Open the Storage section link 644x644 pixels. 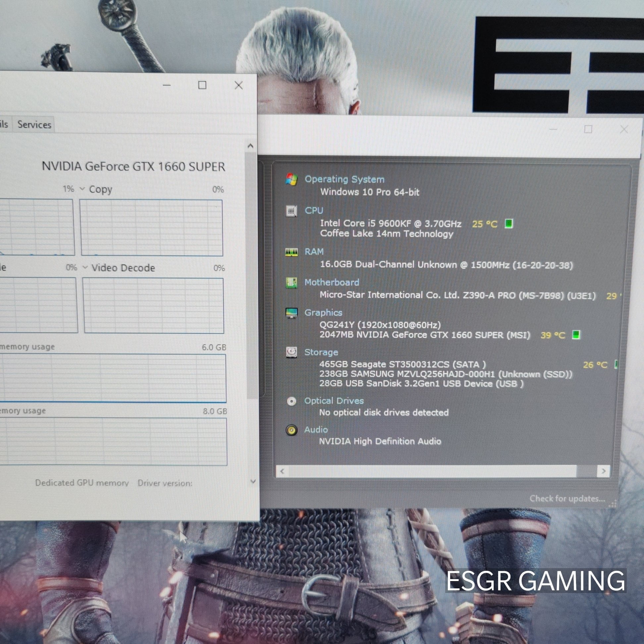(x=321, y=352)
